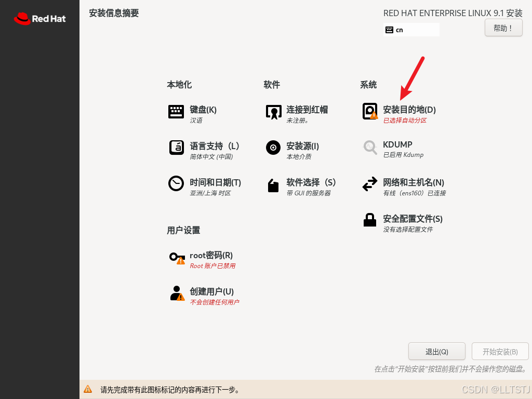
Task: Click status text 不会创建任何用户
Action: [215, 302]
